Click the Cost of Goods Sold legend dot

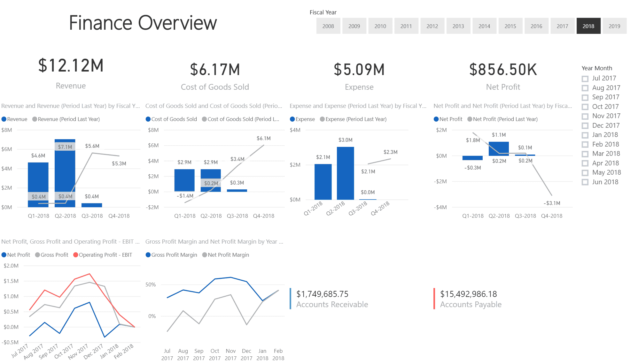pyautogui.click(x=148, y=119)
